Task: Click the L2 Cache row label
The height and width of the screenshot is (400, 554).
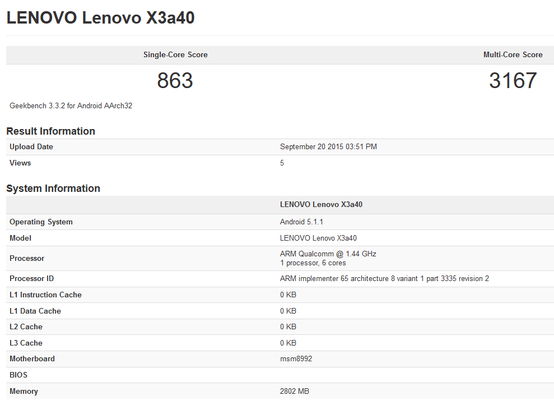Action: [x=26, y=327]
